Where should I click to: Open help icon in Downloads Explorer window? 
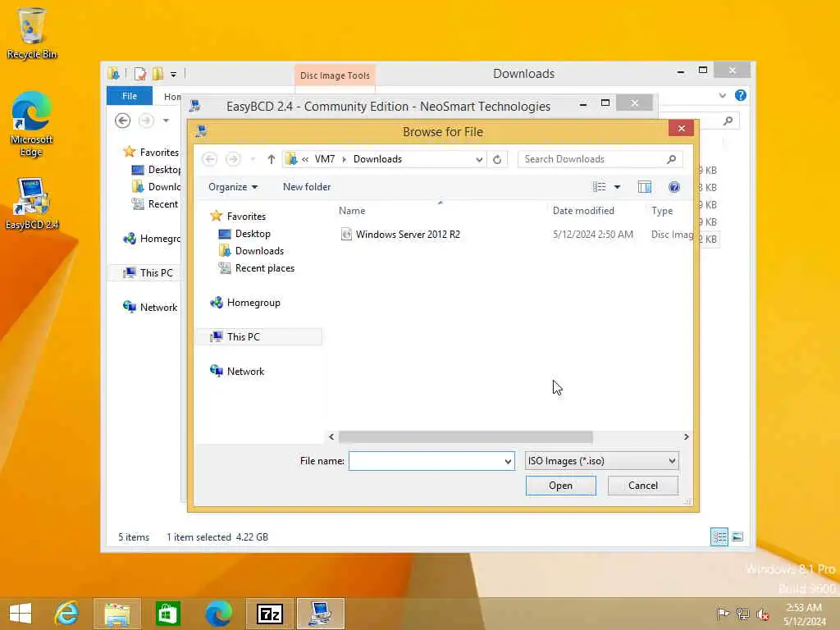(x=741, y=95)
